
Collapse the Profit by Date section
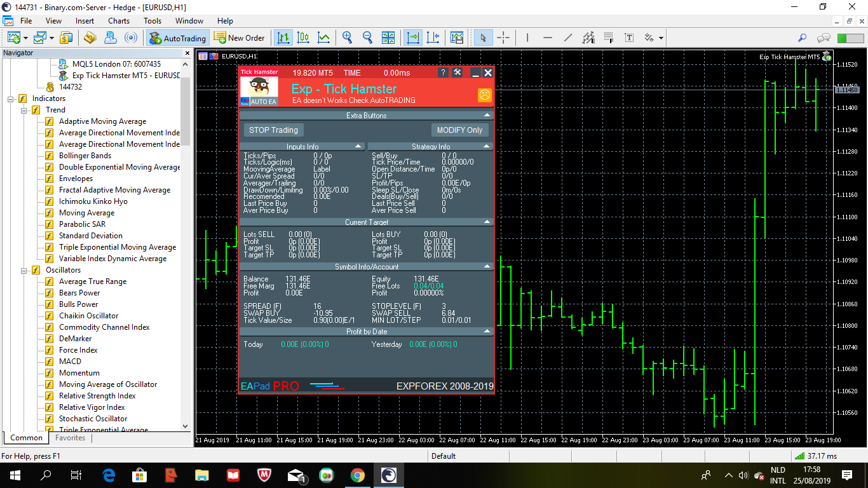click(487, 332)
